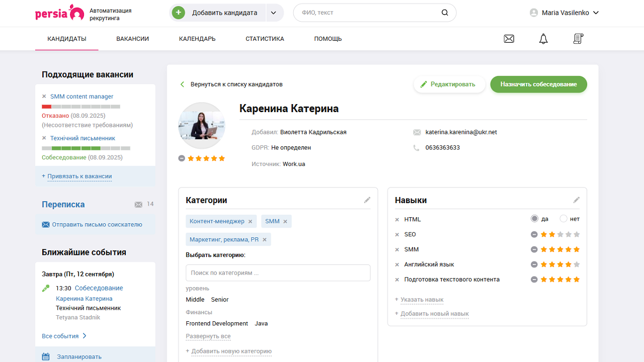Click the pencil icon on the Навыки panel
Viewport: 644px width, 362px height.
576,199
